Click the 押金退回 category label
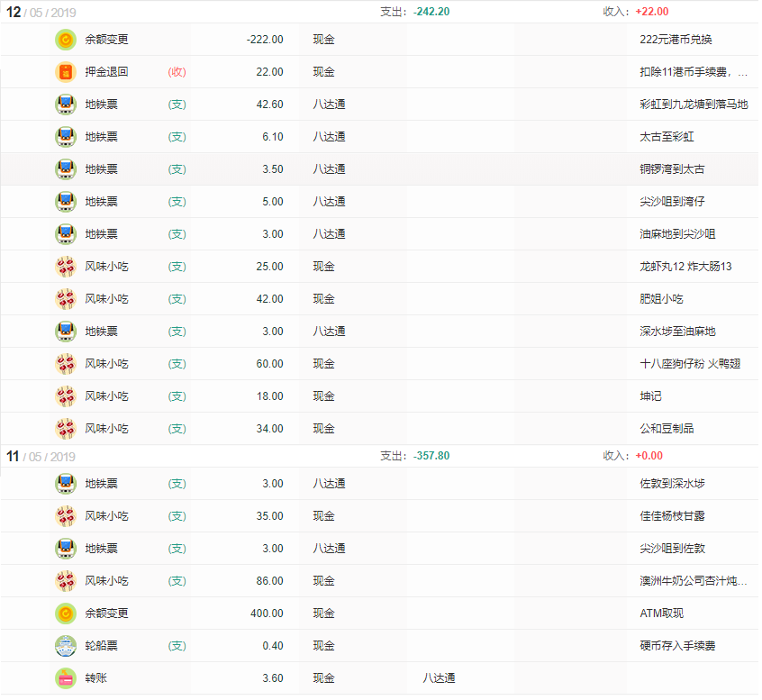The height and width of the screenshot is (700, 762). point(106,72)
